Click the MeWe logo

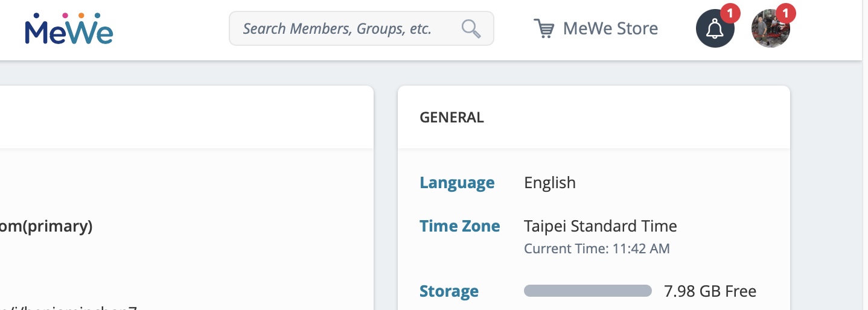[69, 28]
